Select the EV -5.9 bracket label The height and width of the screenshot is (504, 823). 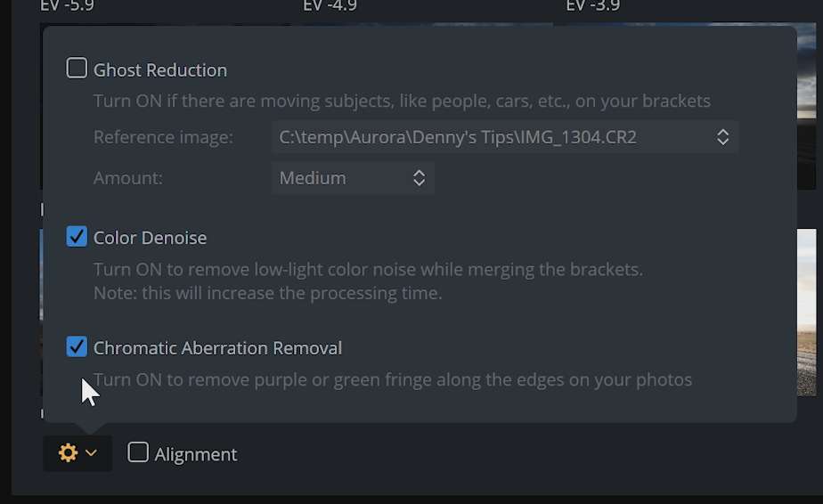(x=67, y=5)
